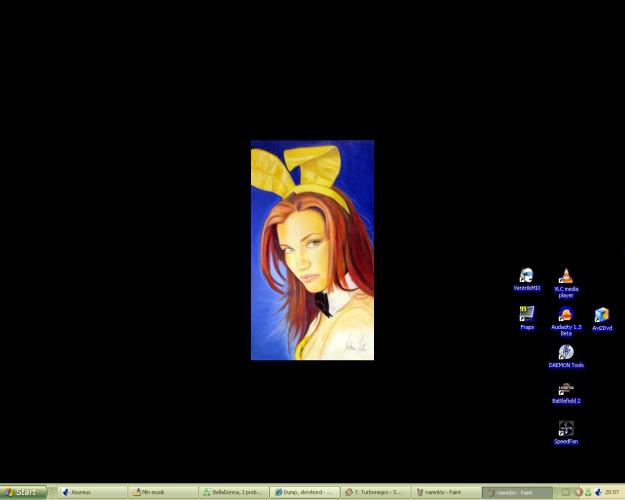Viewport: 625px width, 500px height.
Task: Select the bunny-ears portrait wallpaper image
Action: (312, 250)
